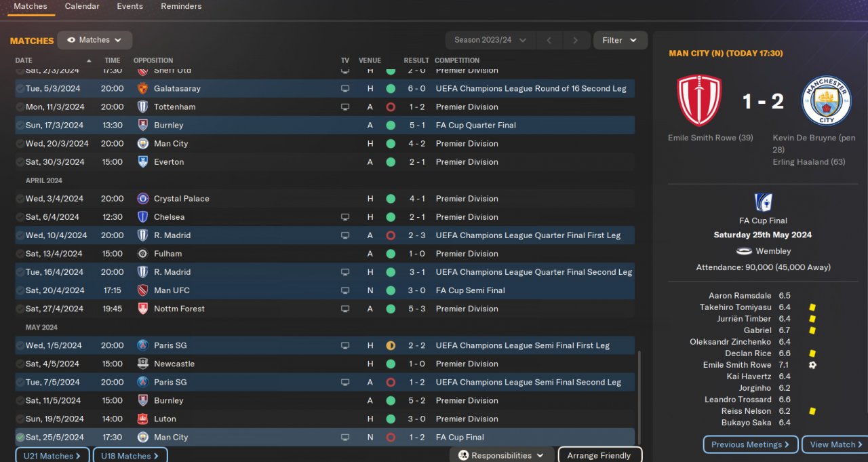
Task: Click the Fulham club badge
Action: tap(142, 254)
